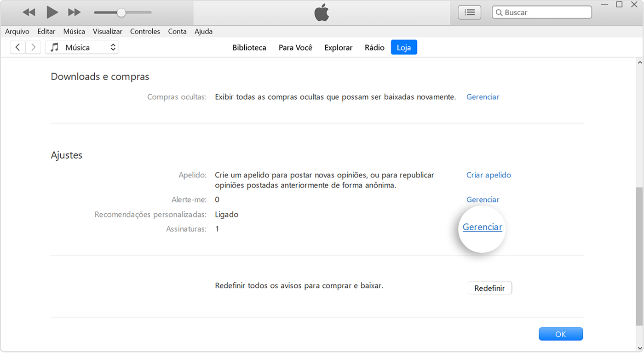Maximize the iTunes window
Image resolution: width=644 pixels, height=353 pixels.
pyautogui.click(x=619, y=5)
